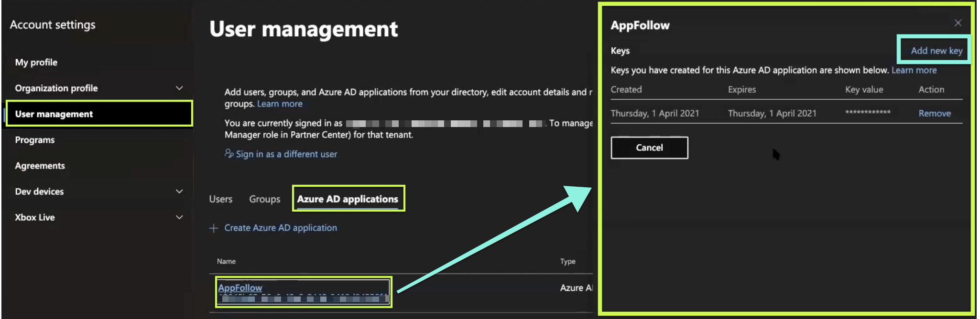Switch to the Users tab

click(221, 199)
